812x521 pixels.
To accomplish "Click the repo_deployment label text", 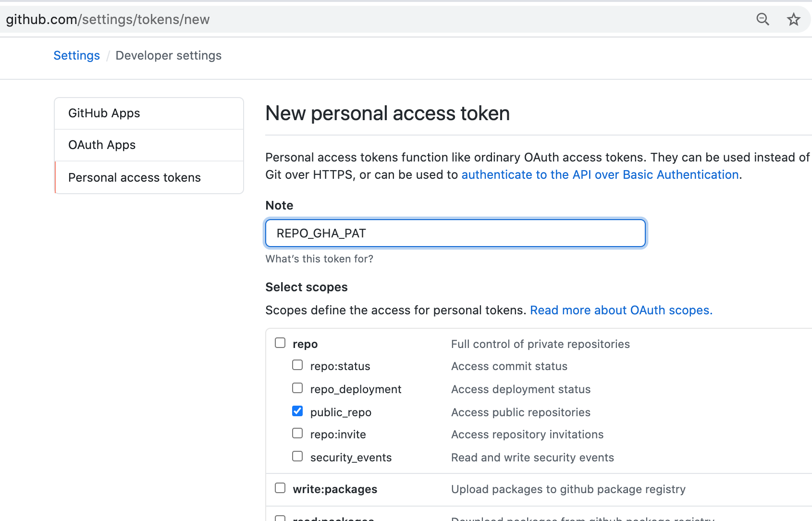I will [356, 389].
